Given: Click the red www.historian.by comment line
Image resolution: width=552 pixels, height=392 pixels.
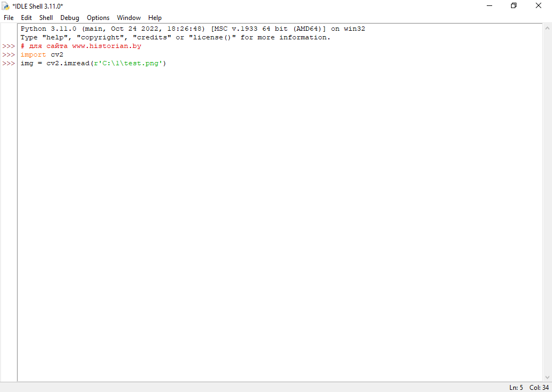Looking at the screenshot, I should pos(81,46).
